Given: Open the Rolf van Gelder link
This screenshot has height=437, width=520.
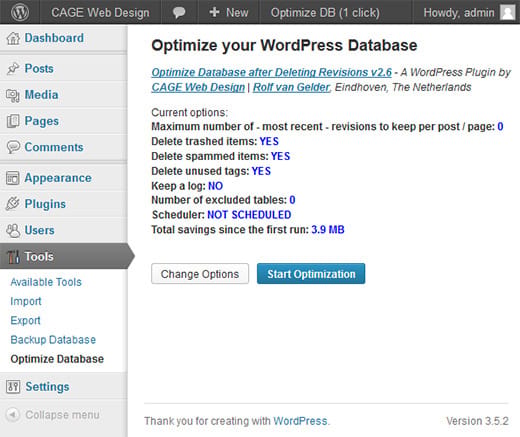Looking at the screenshot, I should point(291,87).
